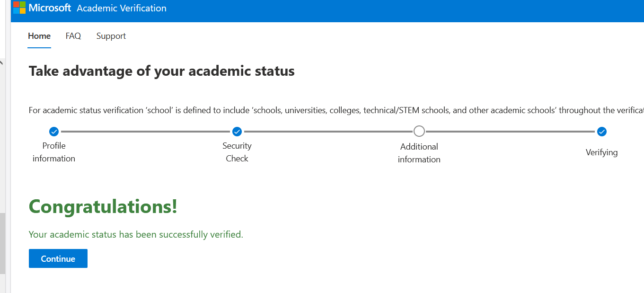Click the Microsoft wordmark in header
This screenshot has width=644, height=293.
click(50, 8)
